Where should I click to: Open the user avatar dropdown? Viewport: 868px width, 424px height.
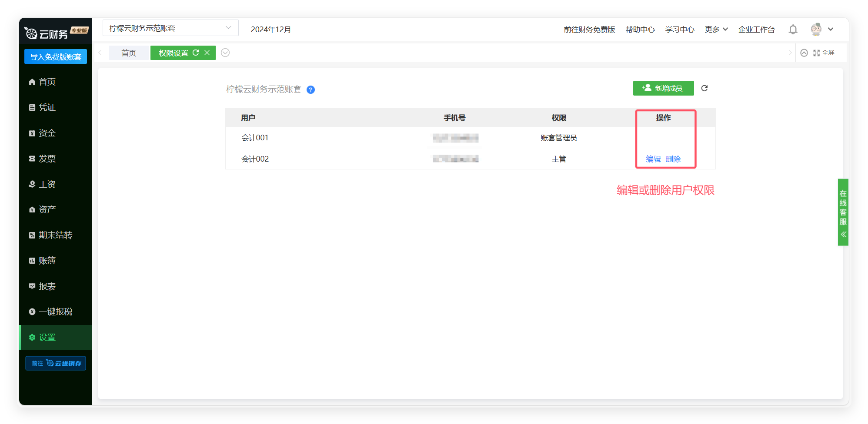[x=821, y=30]
